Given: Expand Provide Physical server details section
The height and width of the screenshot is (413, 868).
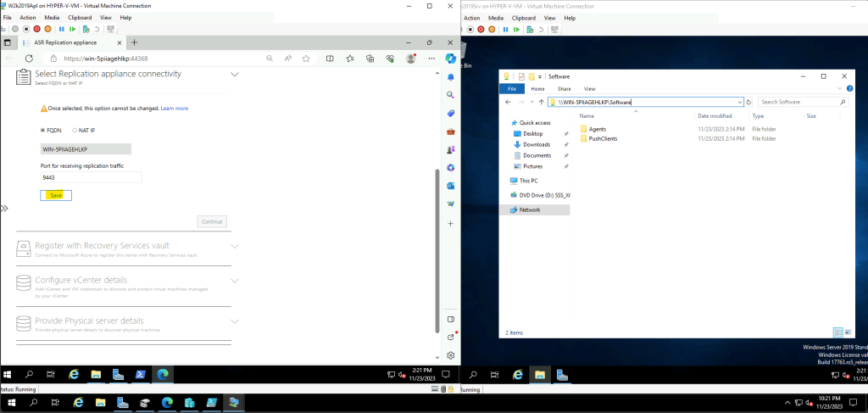Looking at the screenshot, I should [x=234, y=321].
